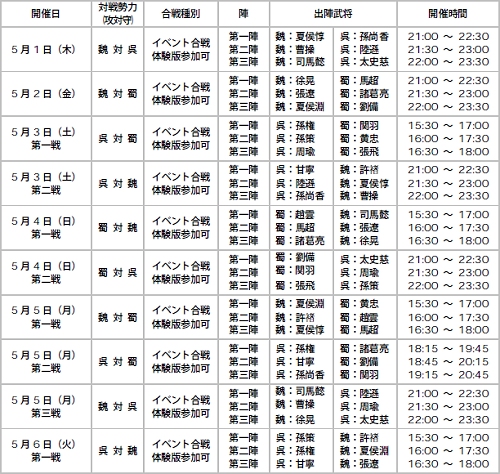Click 16:30 ～ 18:00 in the 5月6日 row
The image size is (500, 474).
coord(448,464)
